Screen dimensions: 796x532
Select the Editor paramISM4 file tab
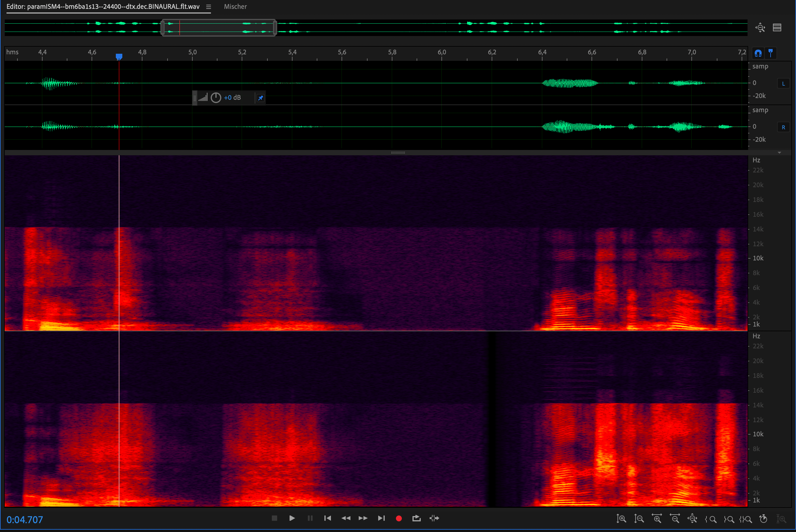(103, 7)
